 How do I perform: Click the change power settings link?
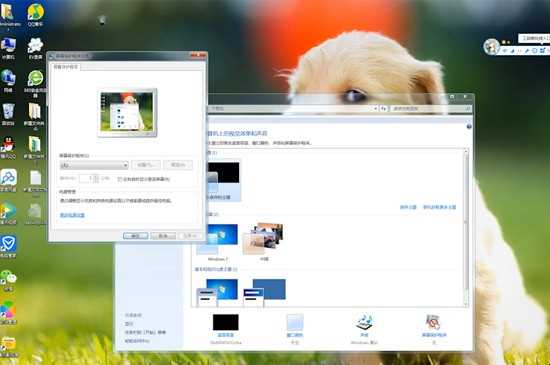(x=72, y=215)
